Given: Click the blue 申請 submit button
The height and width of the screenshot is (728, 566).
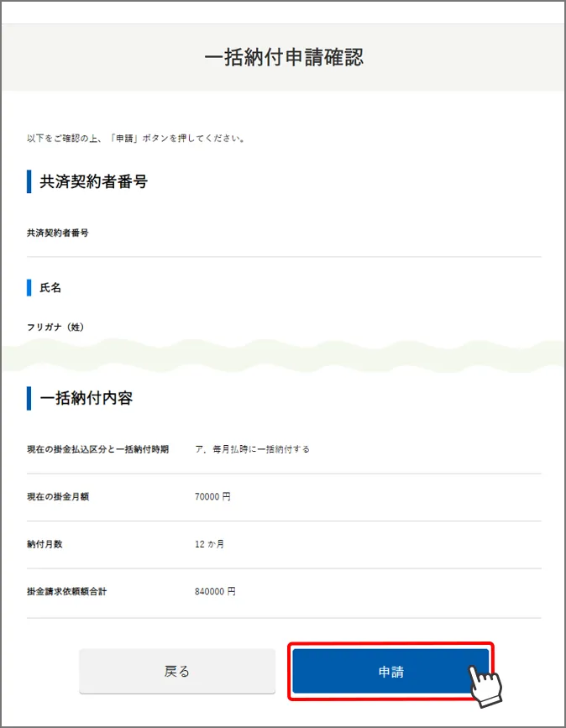Looking at the screenshot, I should coord(390,672).
